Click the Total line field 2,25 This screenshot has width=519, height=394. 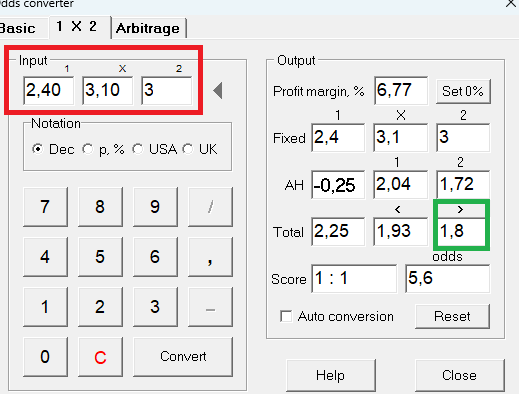(x=338, y=232)
